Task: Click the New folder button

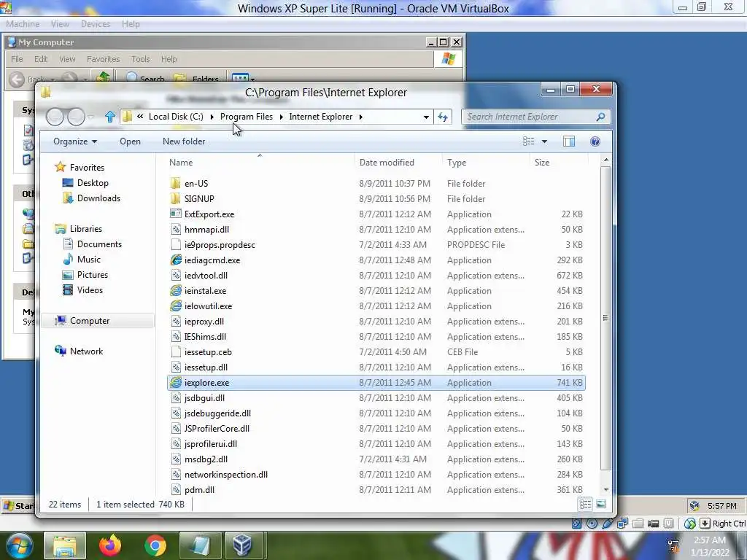Action: coord(184,141)
